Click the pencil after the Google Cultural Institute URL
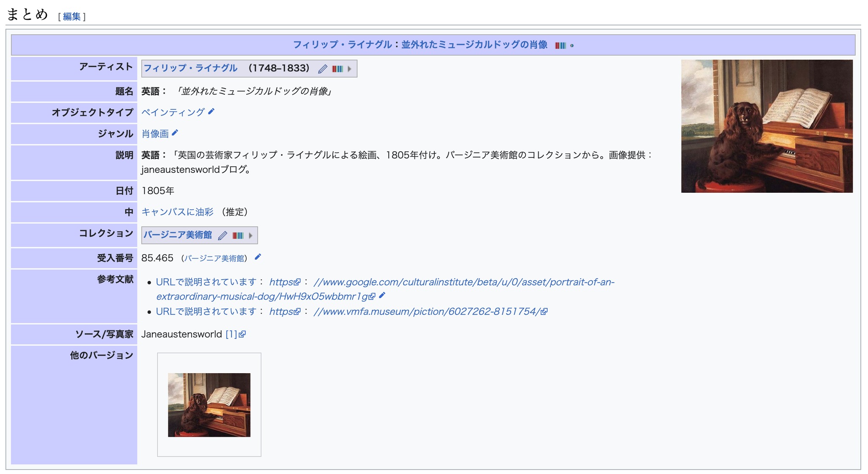The height and width of the screenshot is (474, 868). [382, 295]
